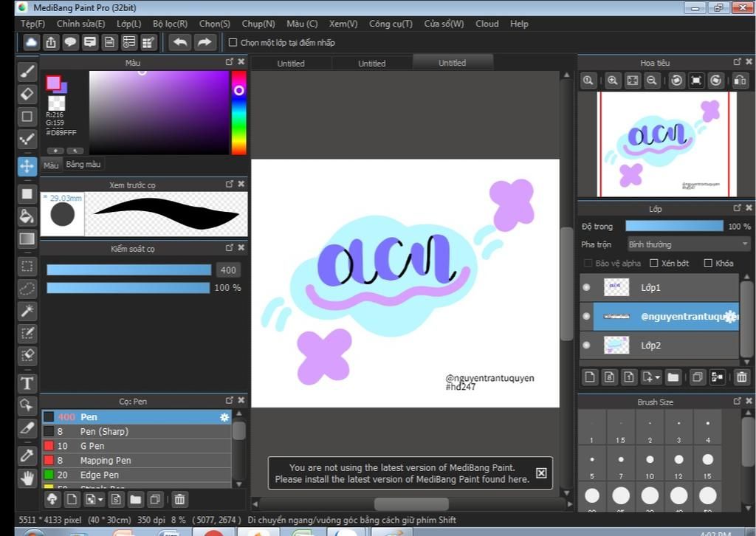The image size is (756, 536).
Task: Select the G Pen brush
Action: 137,446
